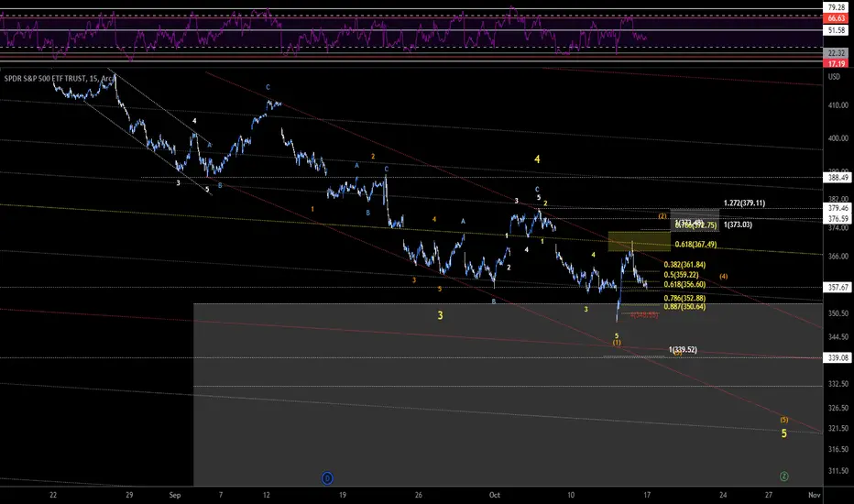Click the 17.19 red RSI level label
The image size is (854, 504).
pos(836,64)
